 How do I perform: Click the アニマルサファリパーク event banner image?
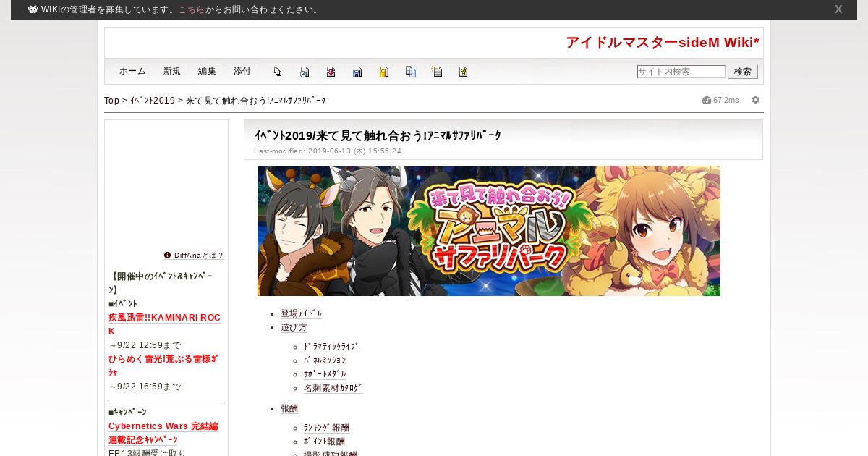(489, 231)
